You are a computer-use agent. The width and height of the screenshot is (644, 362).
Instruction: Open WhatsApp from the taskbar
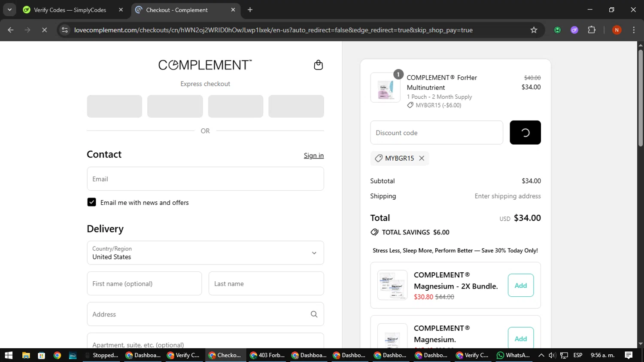(x=513, y=355)
